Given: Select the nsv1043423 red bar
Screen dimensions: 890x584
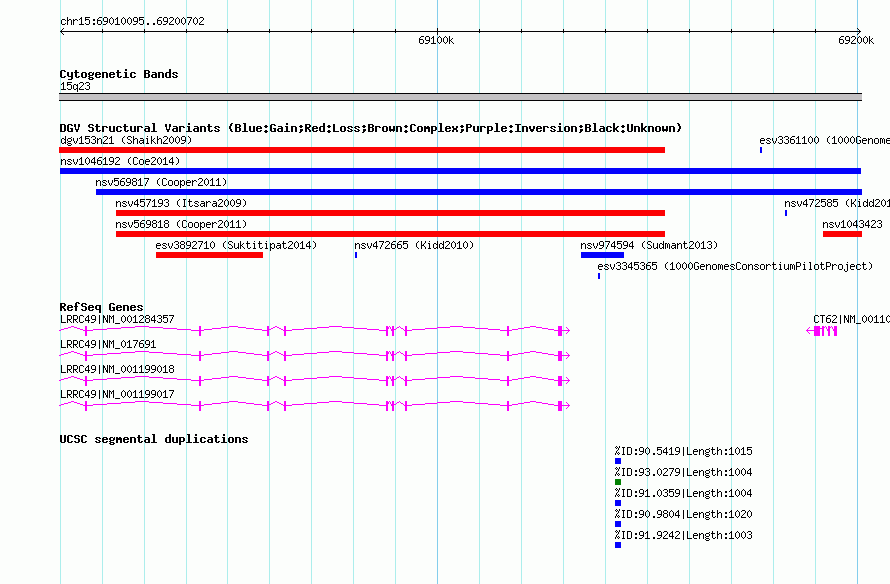Looking at the screenshot, I should click(x=842, y=234).
